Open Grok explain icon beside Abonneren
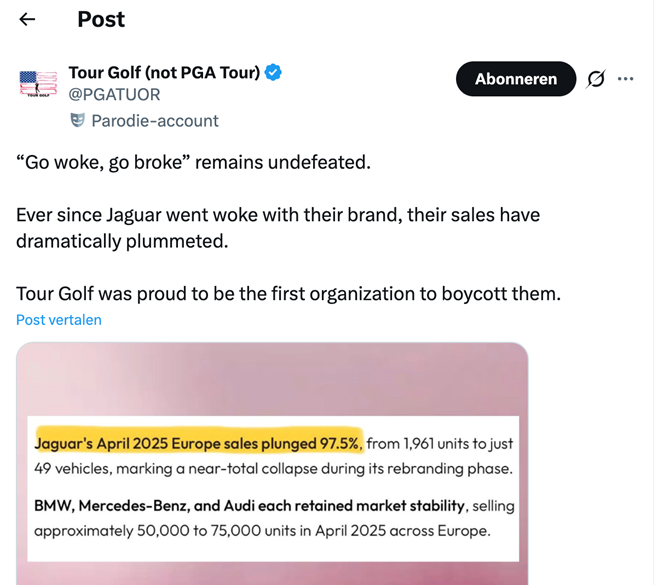Screen dimensions: 669x585 point(596,79)
